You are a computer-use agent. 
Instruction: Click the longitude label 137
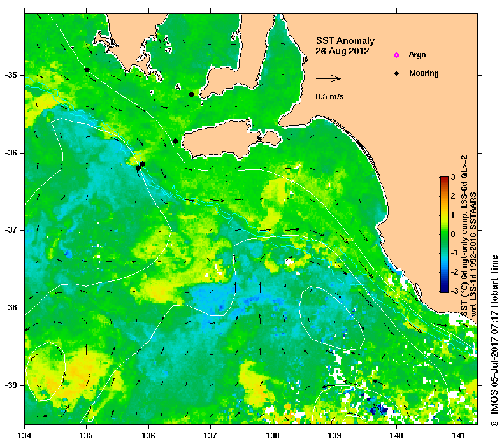click(x=210, y=436)
